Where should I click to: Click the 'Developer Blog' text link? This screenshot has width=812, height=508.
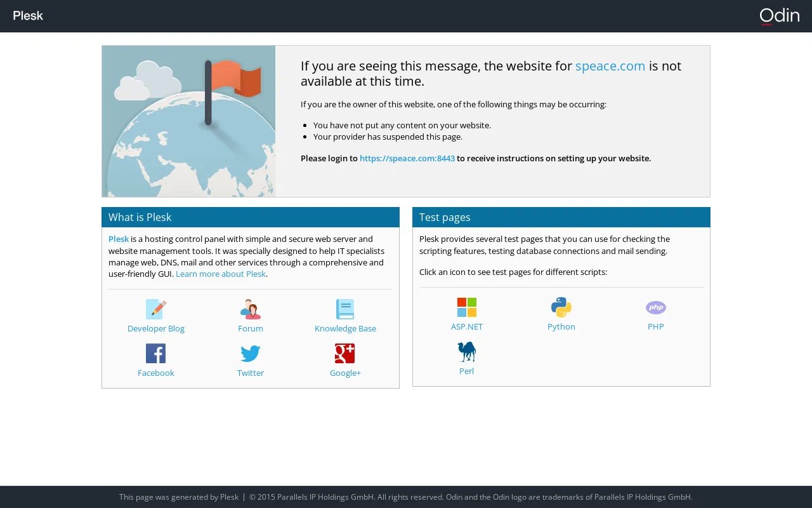tap(156, 329)
